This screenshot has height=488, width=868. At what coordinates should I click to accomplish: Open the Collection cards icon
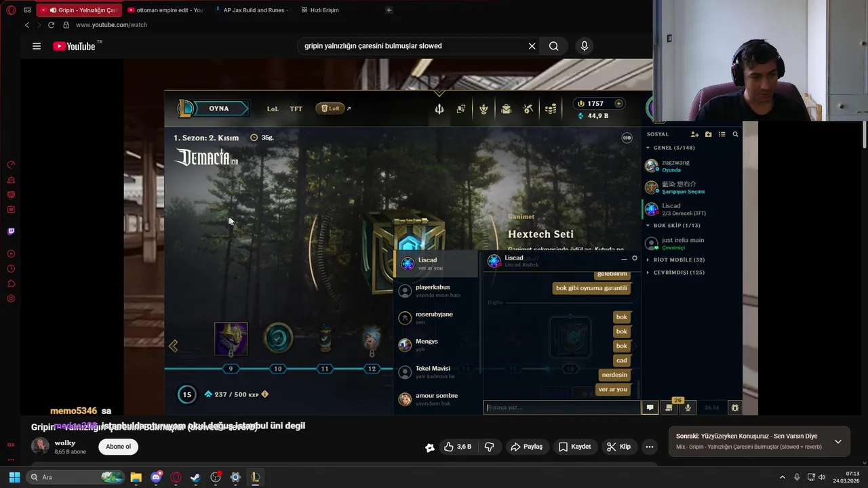461,108
